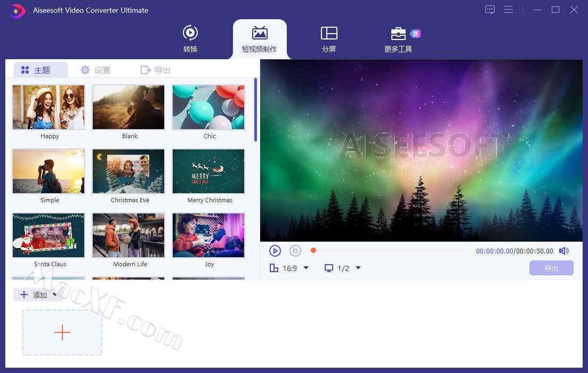The width and height of the screenshot is (588, 373).
Task: Select the Blank theme thumbnail
Action: point(128,107)
